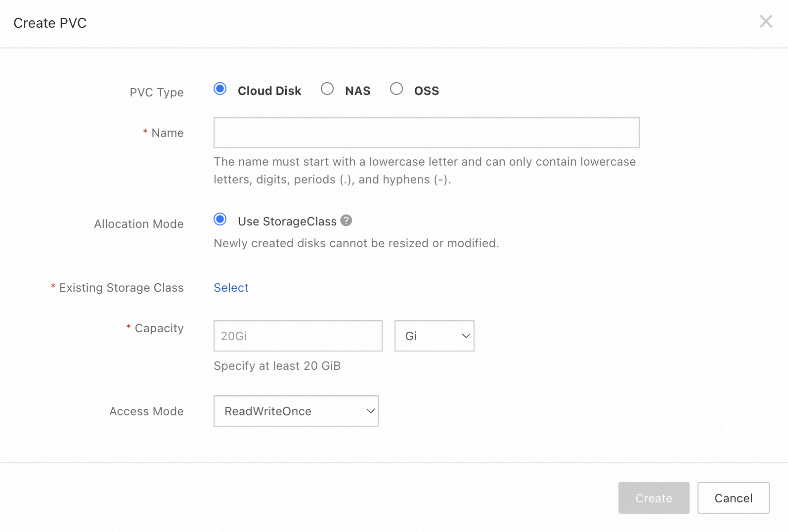
Task: Click the Existing Storage Class label
Action: [121, 288]
